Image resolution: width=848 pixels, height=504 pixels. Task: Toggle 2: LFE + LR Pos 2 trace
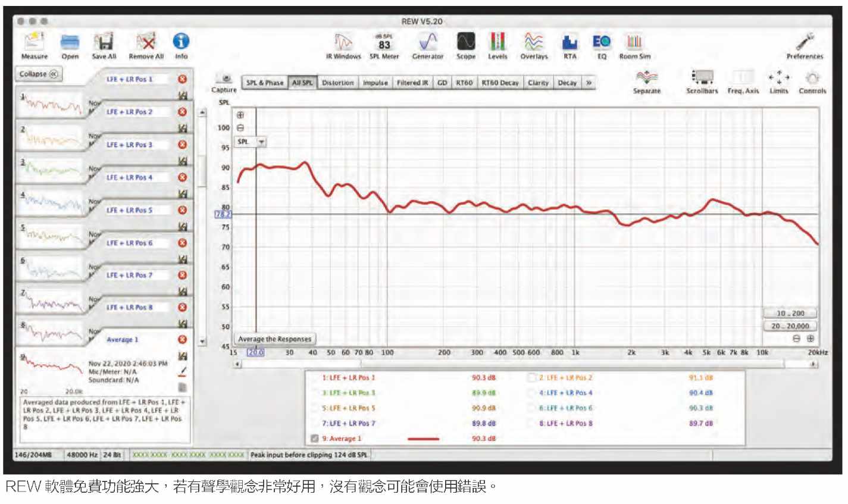tap(532, 378)
